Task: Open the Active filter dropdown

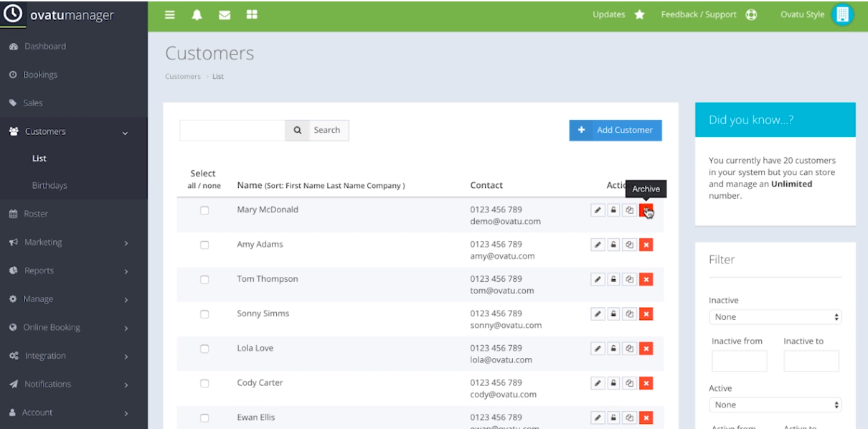Action: pyautogui.click(x=775, y=405)
